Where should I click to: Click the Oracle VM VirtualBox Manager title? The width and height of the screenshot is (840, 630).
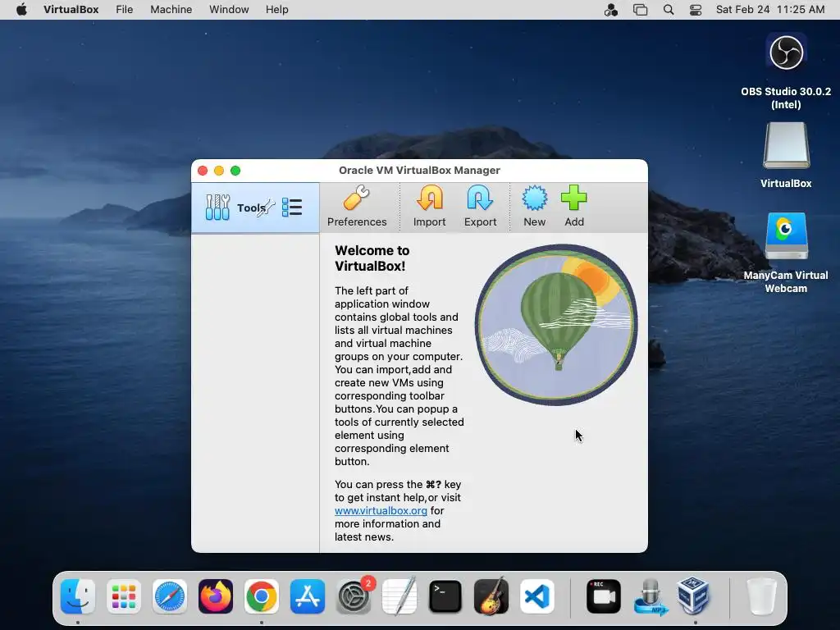419,171
